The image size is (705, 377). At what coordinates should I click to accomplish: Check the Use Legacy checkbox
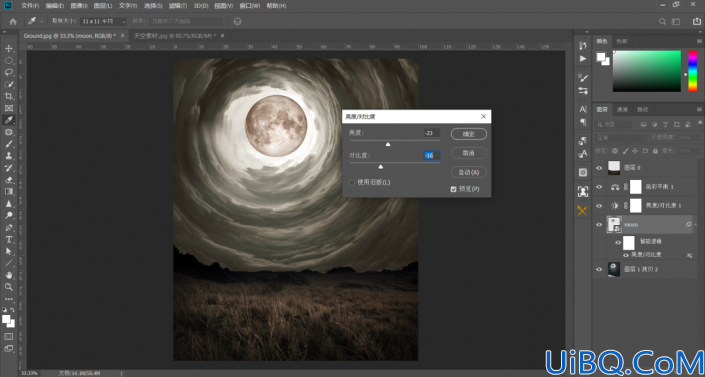pyautogui.click(x=352, y=183)
